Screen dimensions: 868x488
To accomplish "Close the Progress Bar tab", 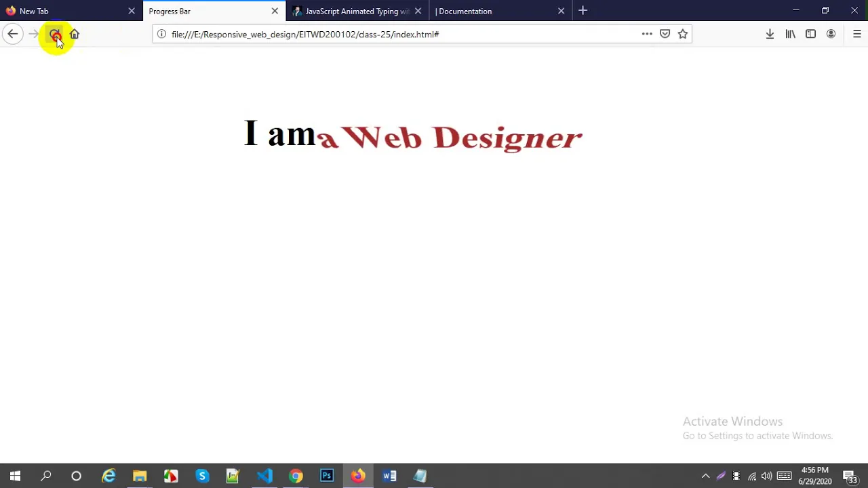I will pyautogui.click(x=275, y=11).
